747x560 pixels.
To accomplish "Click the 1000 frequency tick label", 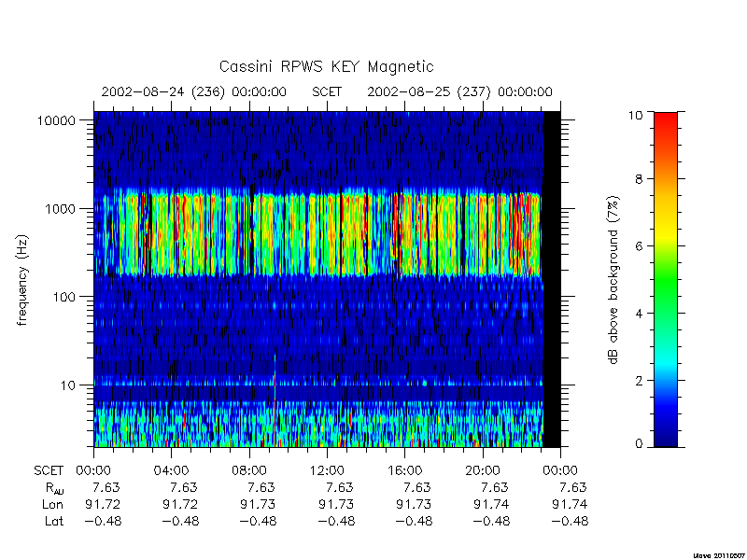I will (x=60, y=208).
